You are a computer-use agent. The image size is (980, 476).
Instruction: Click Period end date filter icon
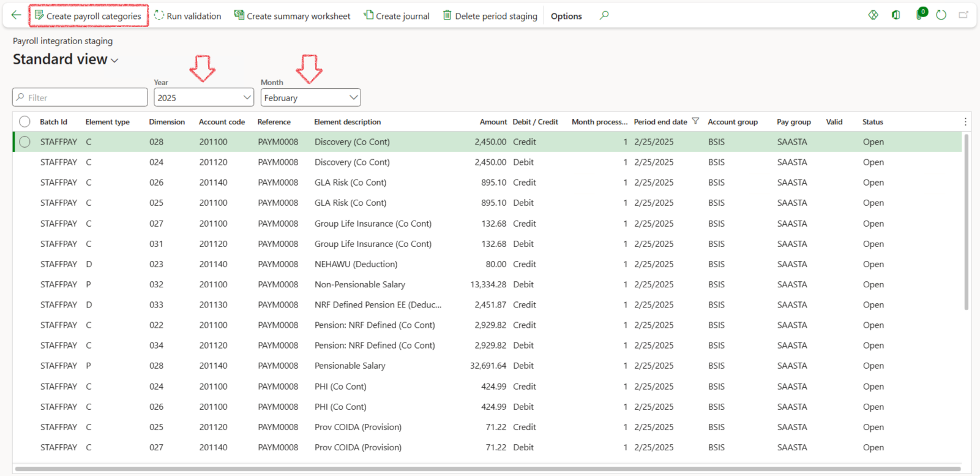[x=695, y=121]
